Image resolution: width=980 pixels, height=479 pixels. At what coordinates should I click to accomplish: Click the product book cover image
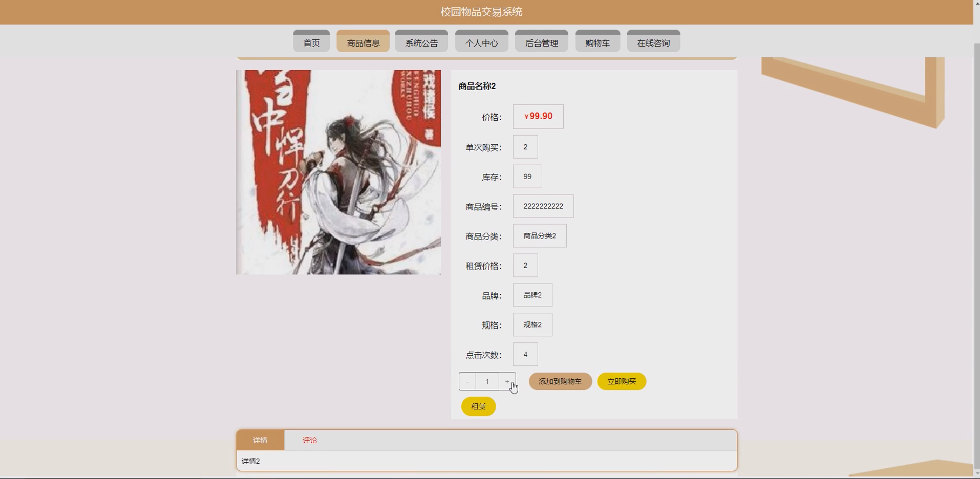pos(338,172)
